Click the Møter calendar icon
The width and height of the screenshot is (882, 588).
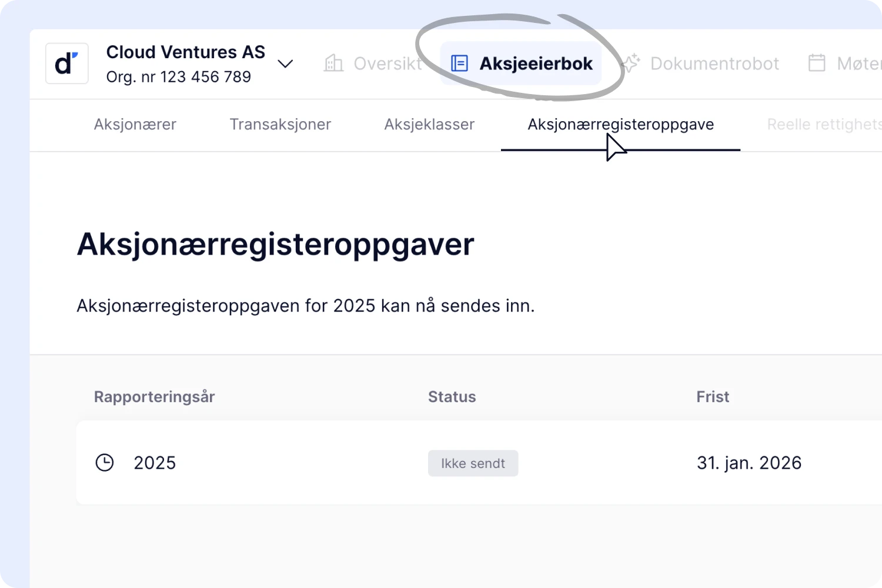[817, 64]
